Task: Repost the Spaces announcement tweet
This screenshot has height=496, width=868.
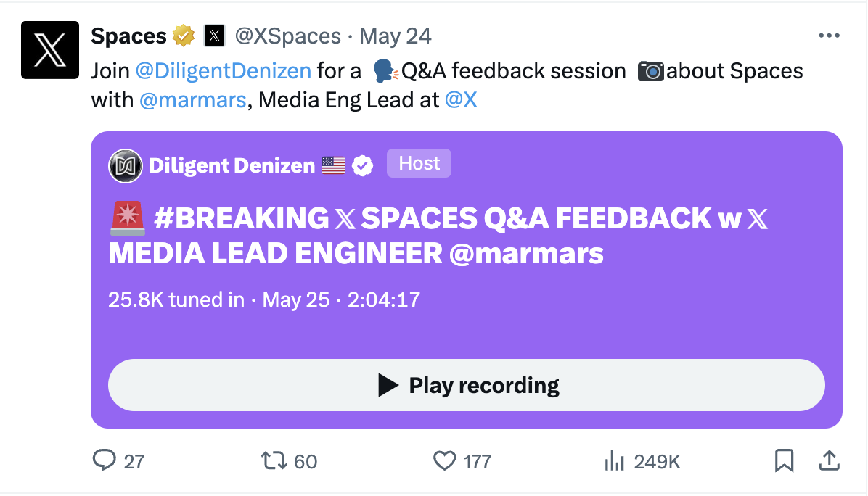Action: point(274,460)
